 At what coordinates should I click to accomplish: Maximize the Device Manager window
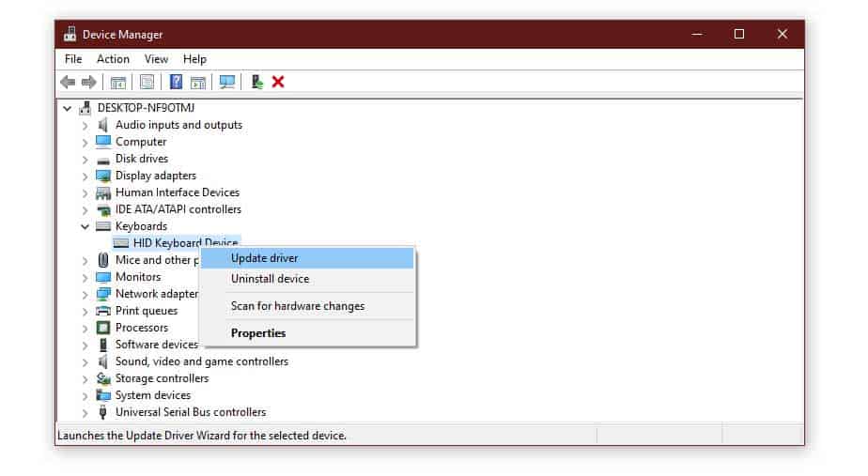coord(739,35)
